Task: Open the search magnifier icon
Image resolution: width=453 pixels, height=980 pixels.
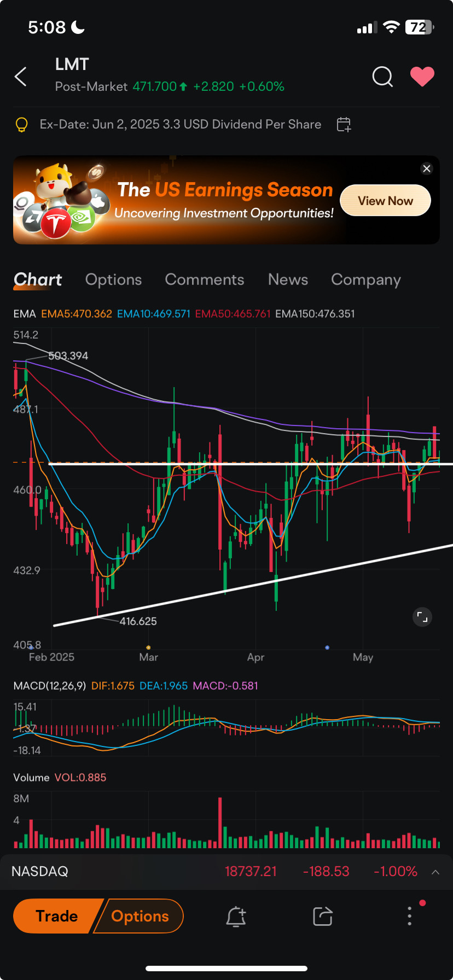Action: [x=382, y=77]
